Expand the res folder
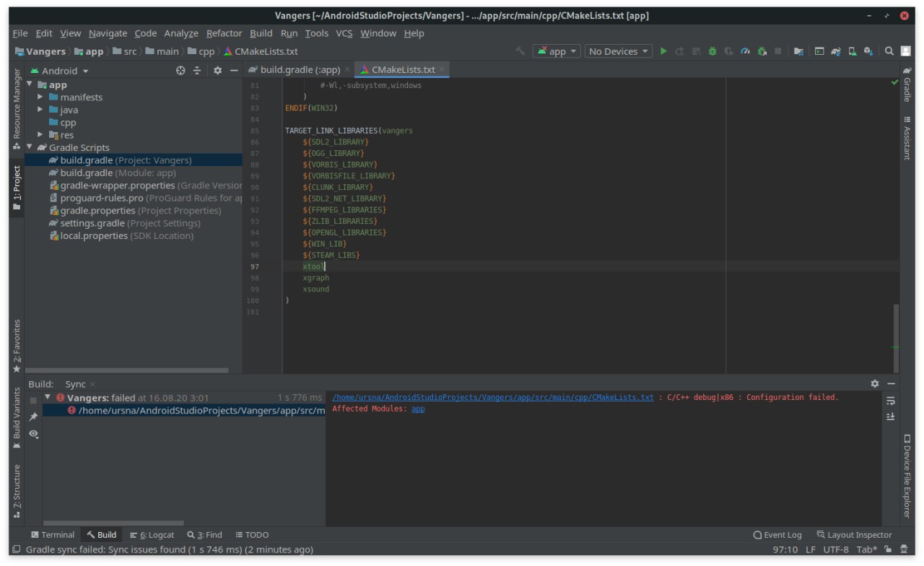 [41, 135]
